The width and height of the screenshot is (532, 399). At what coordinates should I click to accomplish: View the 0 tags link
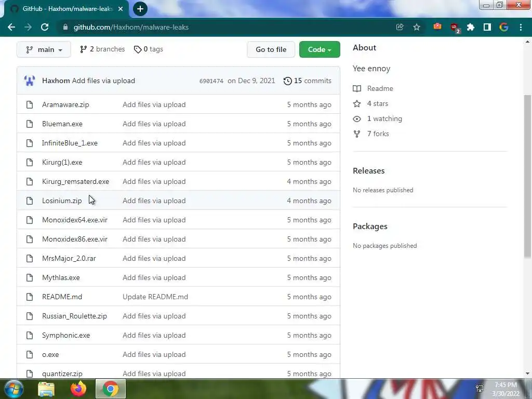point(149,49)
